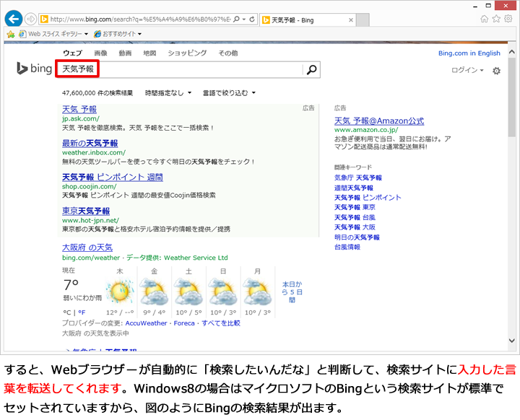Switch provider to Foreca
Viewport: 520px width, 420px height.
tap(184, 323)
